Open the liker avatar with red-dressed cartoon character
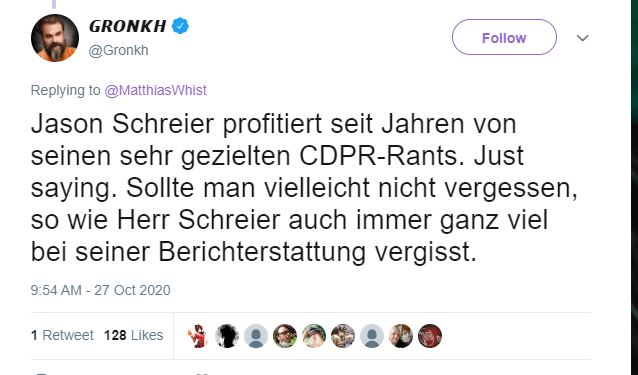Viewport: 638px width, 375px height. point(198,336)
